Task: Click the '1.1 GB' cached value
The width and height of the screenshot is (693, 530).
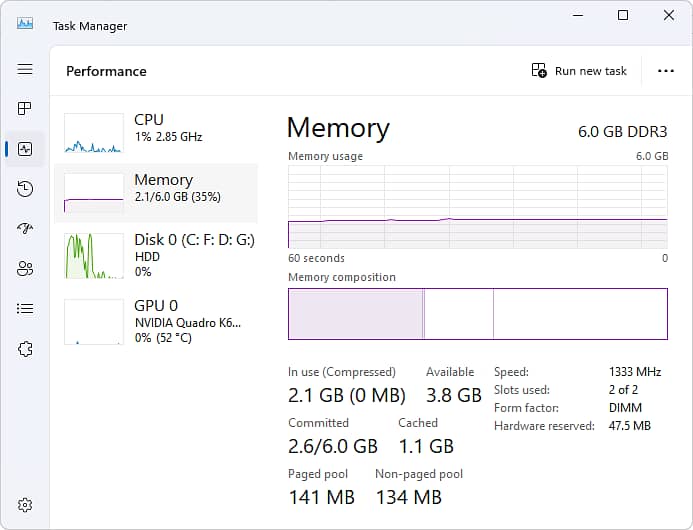Action: 426,446
